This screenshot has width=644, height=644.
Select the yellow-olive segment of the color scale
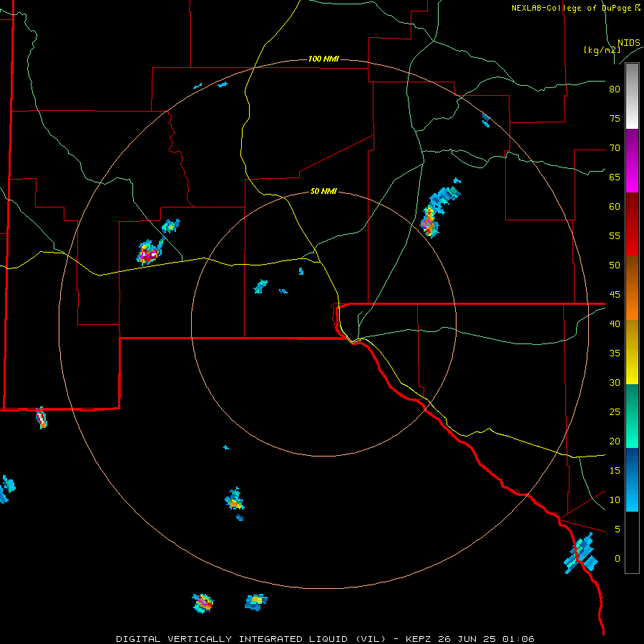coord(632,352)
